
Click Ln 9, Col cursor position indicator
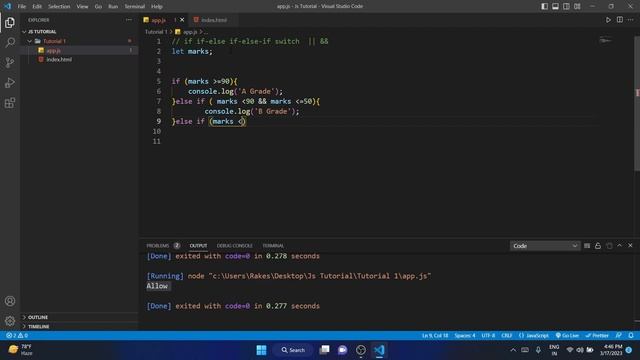435,336
